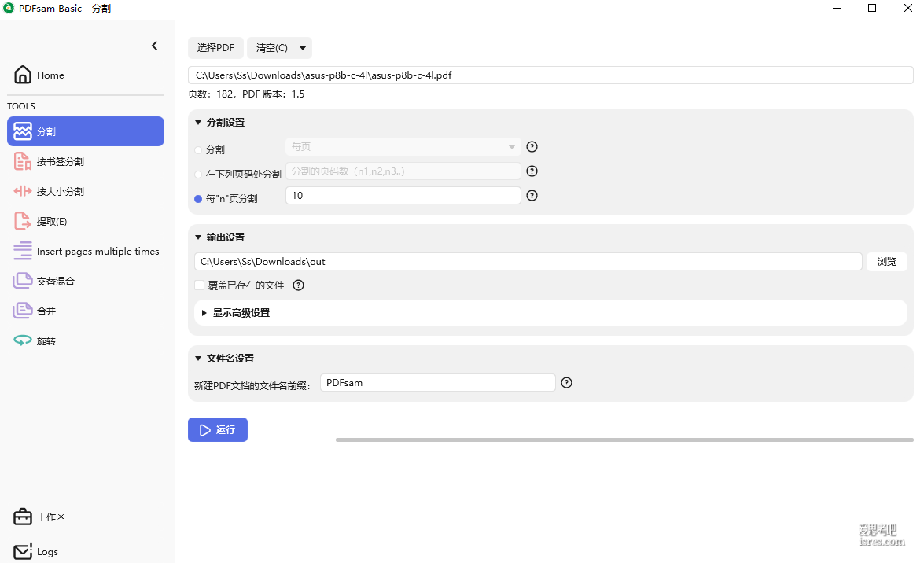
Task: Collapse the 文件名设置 section
Action: click(x=198, y=359)
